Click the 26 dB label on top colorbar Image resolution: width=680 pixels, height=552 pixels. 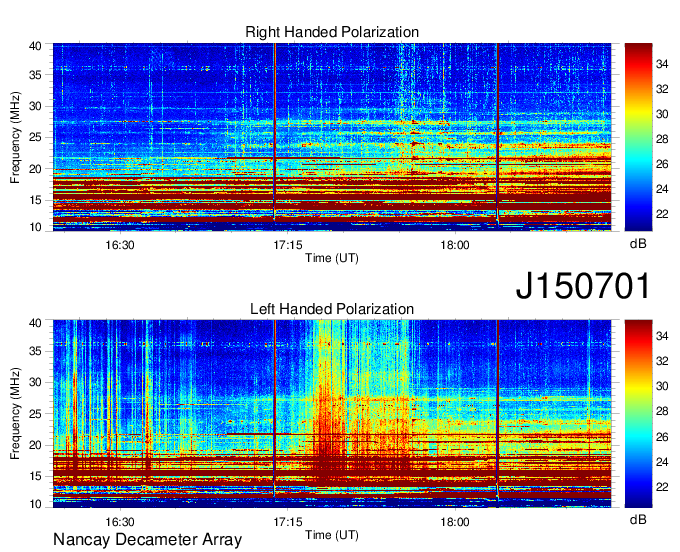click(662, 164)
